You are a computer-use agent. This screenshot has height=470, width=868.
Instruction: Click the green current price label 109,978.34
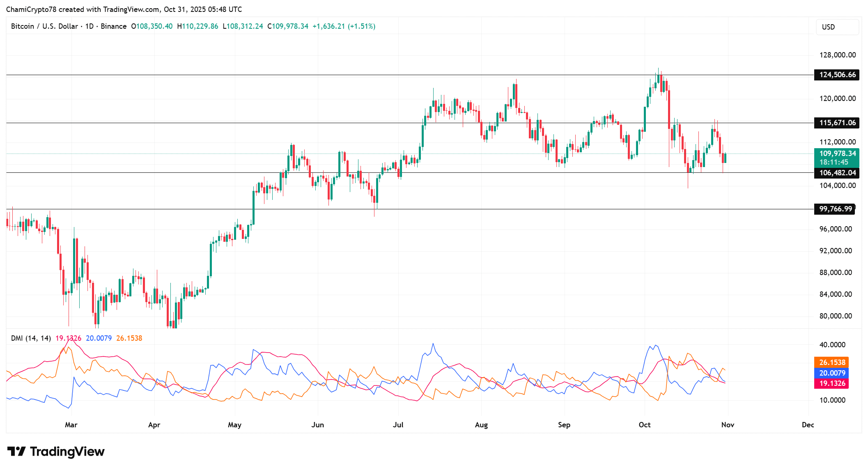837,154
